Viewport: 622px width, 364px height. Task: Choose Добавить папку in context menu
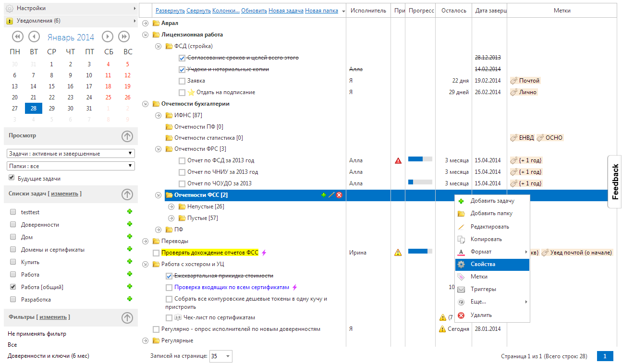pos(492,213)
